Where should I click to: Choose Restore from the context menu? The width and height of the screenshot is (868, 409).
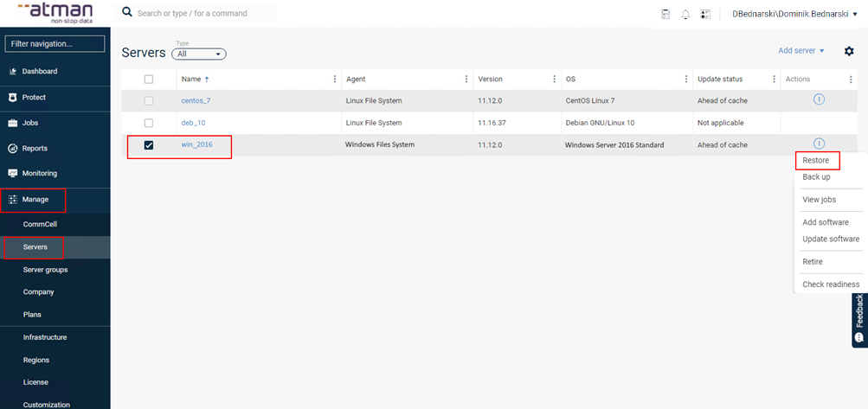[x=815, y=161]
